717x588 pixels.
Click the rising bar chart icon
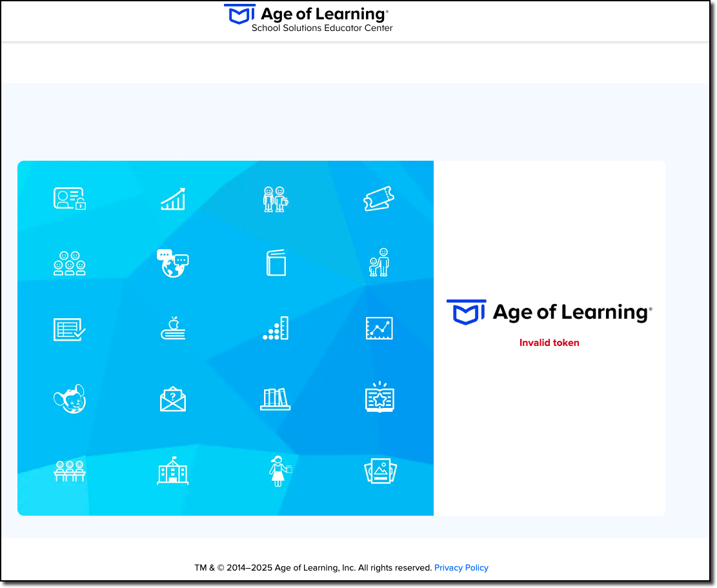tap(173, 199)
